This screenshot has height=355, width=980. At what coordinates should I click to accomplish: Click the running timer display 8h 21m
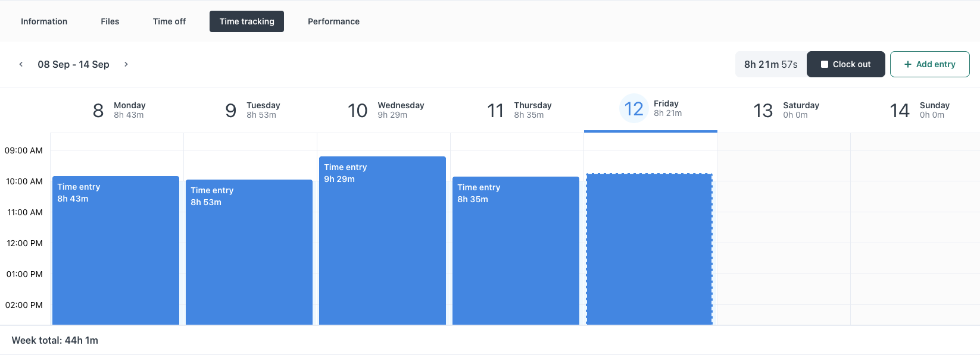coord(770,64)
